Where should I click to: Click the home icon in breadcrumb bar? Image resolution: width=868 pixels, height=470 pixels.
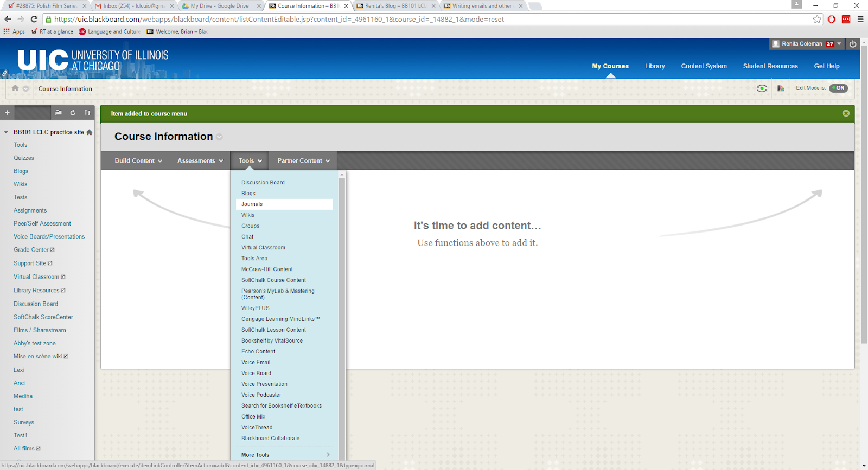coord(15,88)
